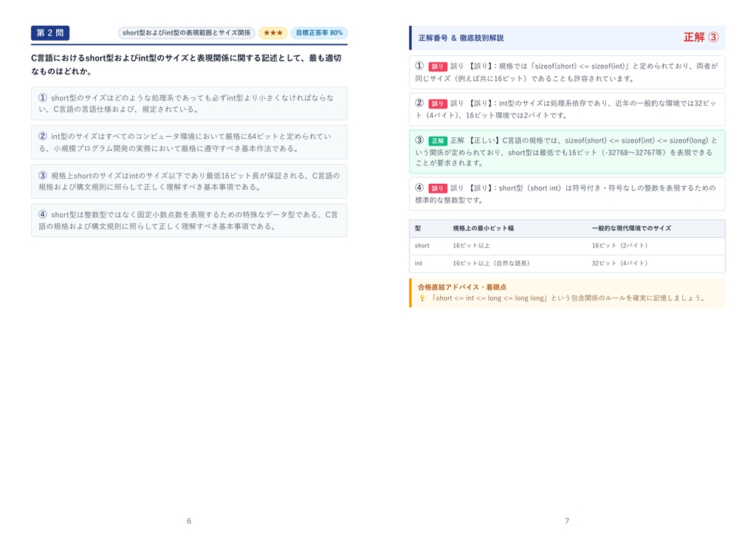Viewport: 756px width, 537px height.
Task: Click the 誤り tag in explanation ②
Action: point(437,103)
